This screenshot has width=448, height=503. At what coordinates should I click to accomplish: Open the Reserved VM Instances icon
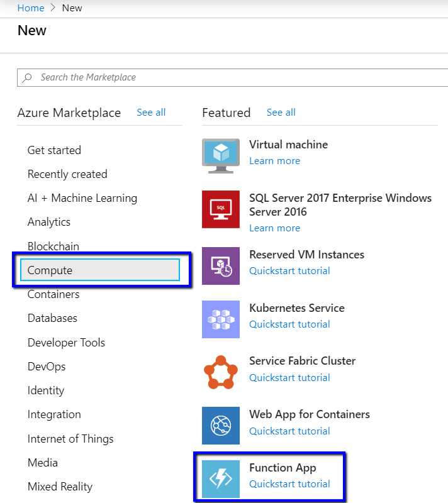pyautogui.click(x=221, y=266)
